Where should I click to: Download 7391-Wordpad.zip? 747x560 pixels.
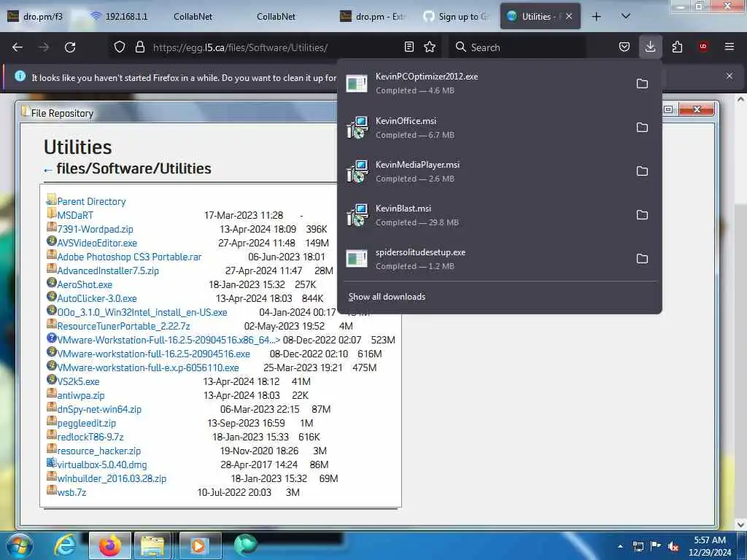(x=96, y=229)
